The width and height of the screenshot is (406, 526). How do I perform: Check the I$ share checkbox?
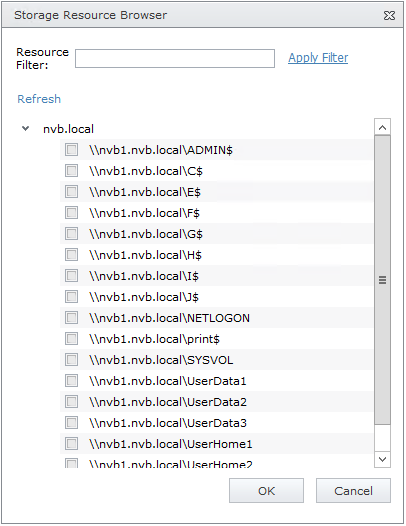click(71, 276)
